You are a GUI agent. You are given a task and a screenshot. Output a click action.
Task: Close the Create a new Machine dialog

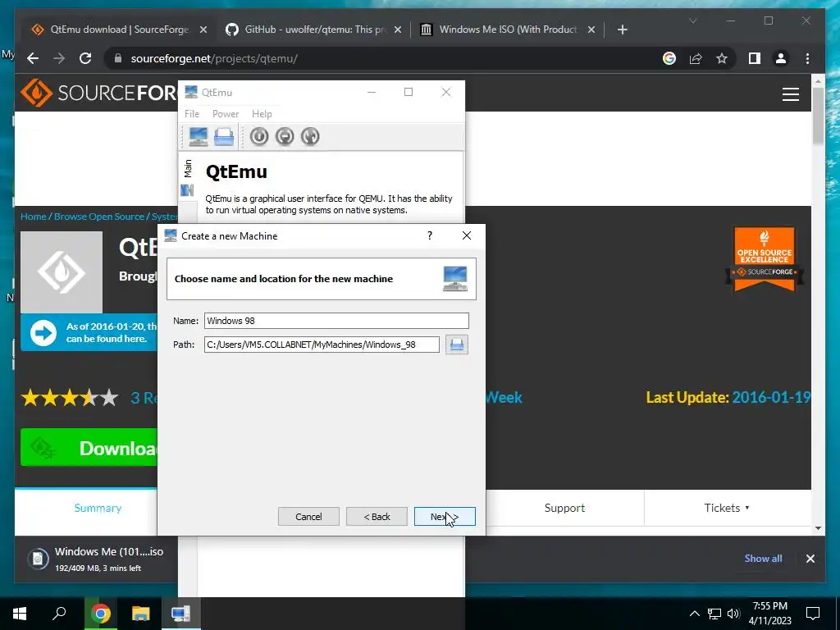[467, 235]
